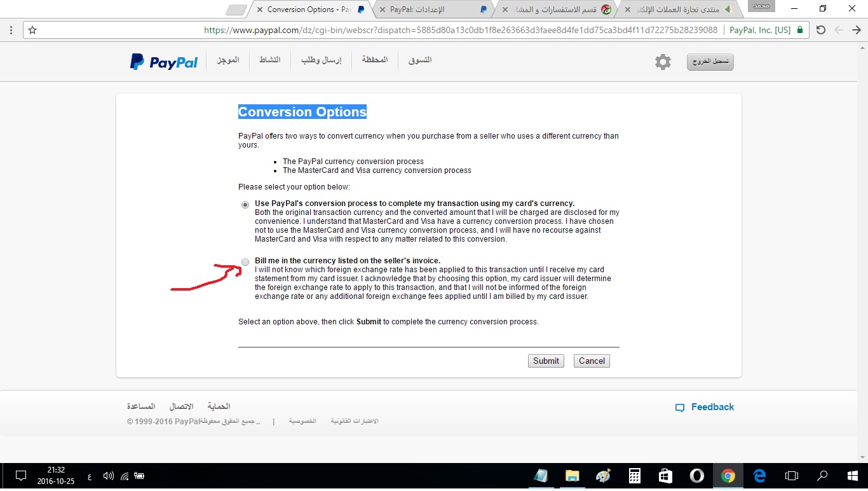
Task: Click the Submit button
Action: coord(546,361)
